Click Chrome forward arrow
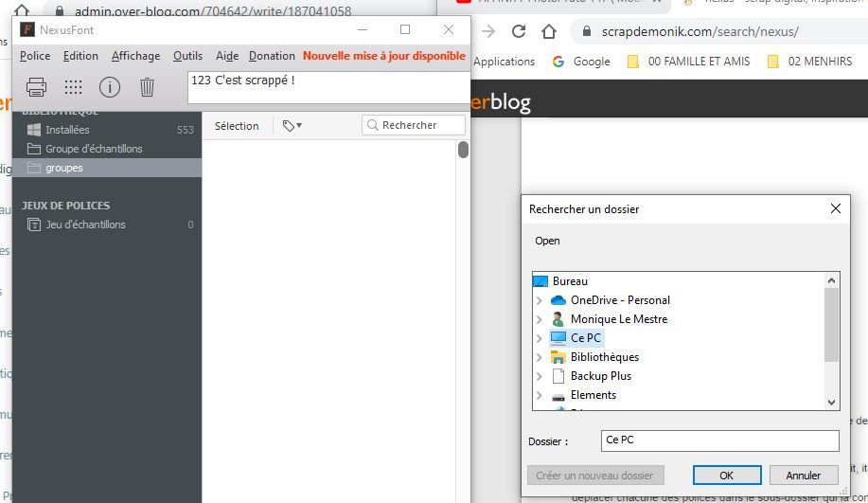 [x=488, y=31]
